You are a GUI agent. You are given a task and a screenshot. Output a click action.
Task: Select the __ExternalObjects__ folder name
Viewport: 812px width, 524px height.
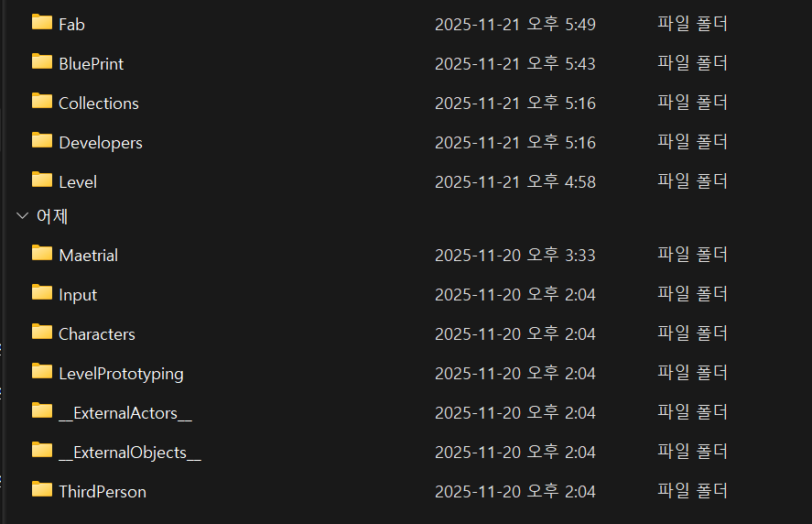coord(130,453)
